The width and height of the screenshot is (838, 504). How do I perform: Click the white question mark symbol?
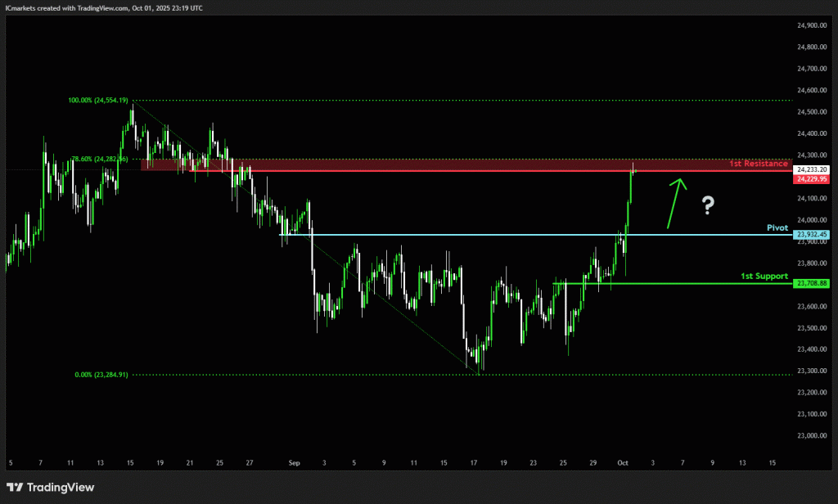(708, 205)
